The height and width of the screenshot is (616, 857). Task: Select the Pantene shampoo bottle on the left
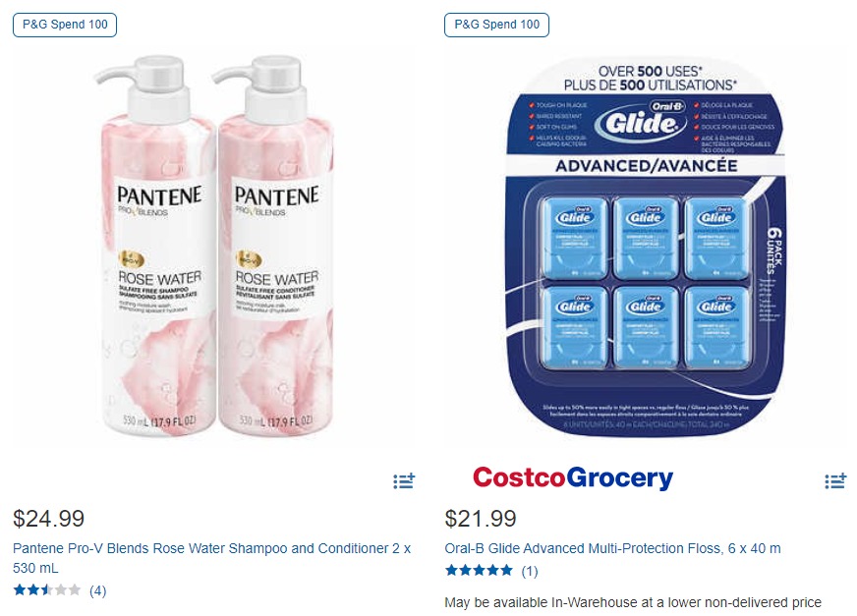155,246
